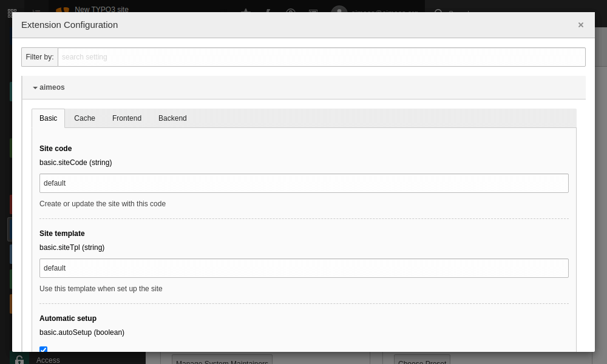Go to the Backend tab

tap(172, 118)
